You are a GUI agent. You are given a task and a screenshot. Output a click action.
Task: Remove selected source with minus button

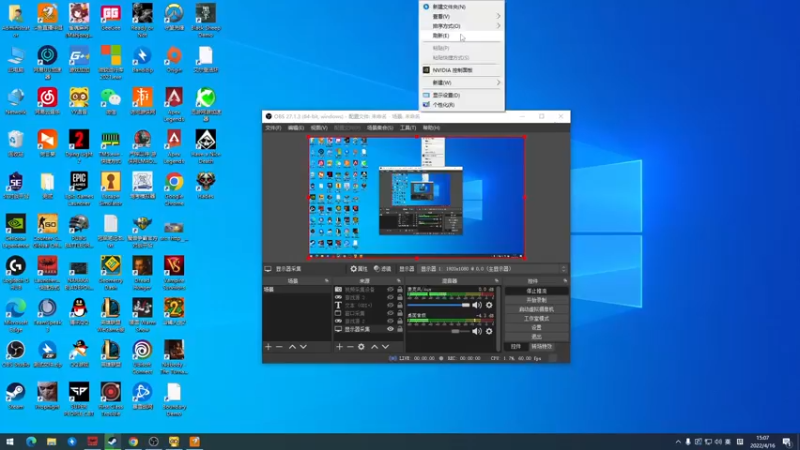point(350,347)
